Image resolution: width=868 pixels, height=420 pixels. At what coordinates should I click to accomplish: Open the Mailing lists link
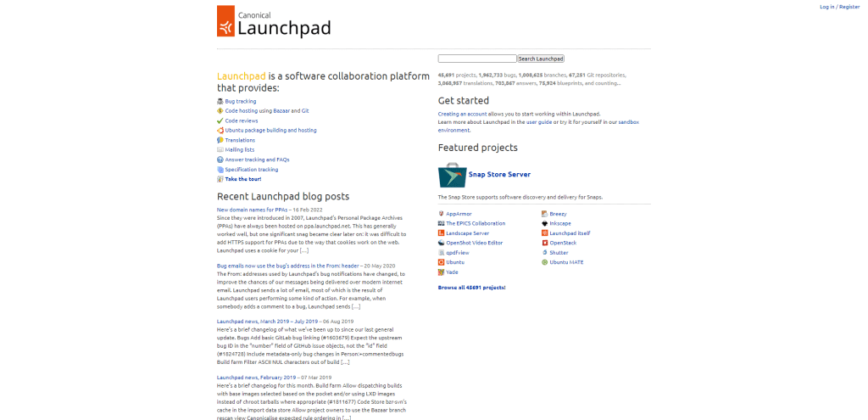tap(240, 149)
